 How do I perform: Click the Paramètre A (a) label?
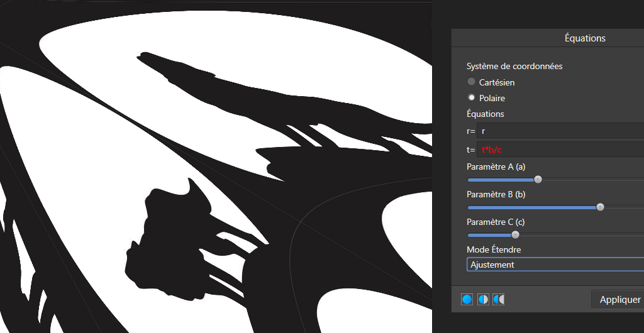[496, 167]
